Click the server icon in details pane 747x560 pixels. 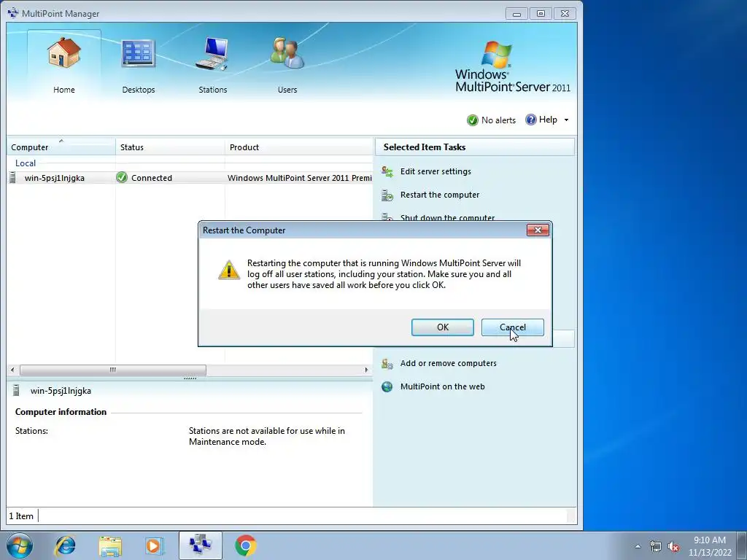click(x=16, y=391)
